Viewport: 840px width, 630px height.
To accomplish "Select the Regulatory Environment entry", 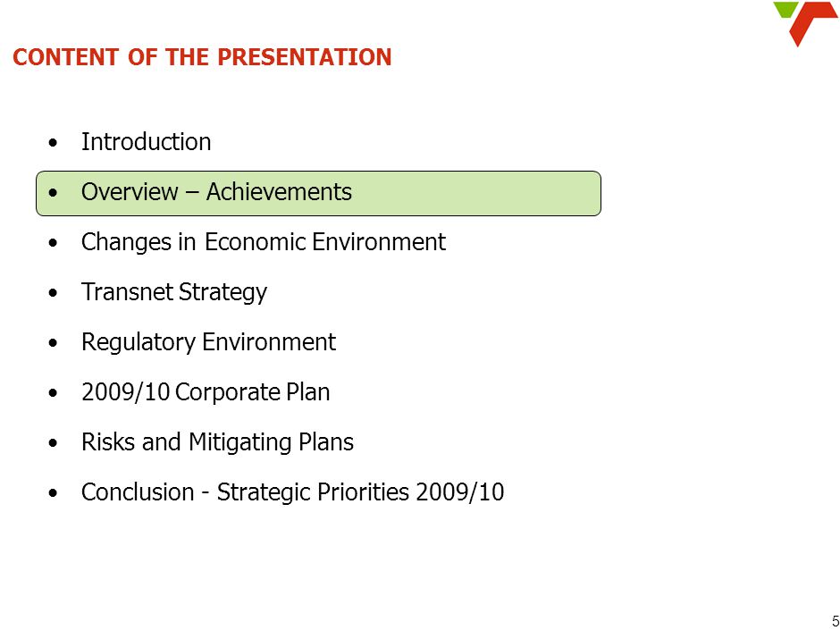I will (x=208, y=342).
